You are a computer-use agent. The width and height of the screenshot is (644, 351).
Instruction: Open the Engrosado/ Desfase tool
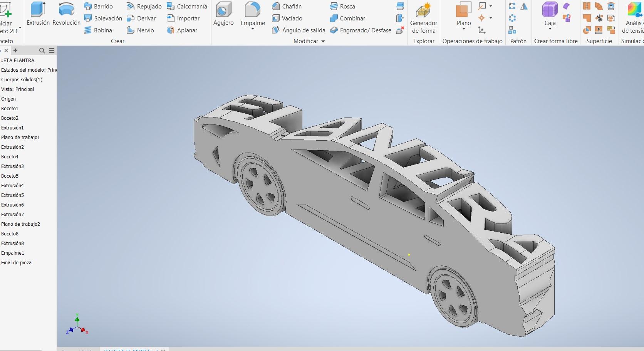point(361,30)
